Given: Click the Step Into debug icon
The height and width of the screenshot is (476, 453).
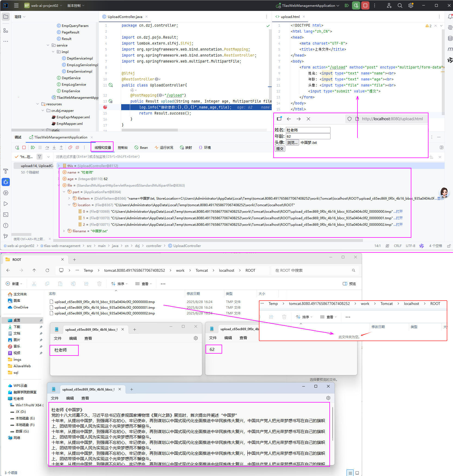Looking at the screenshot, I should [54, 147].
